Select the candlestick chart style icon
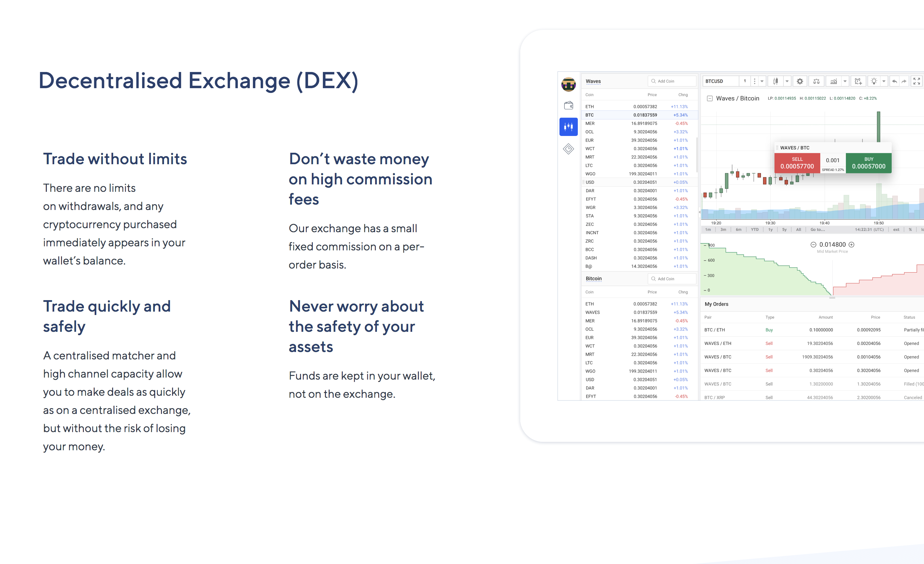 (x=776, y=81)
